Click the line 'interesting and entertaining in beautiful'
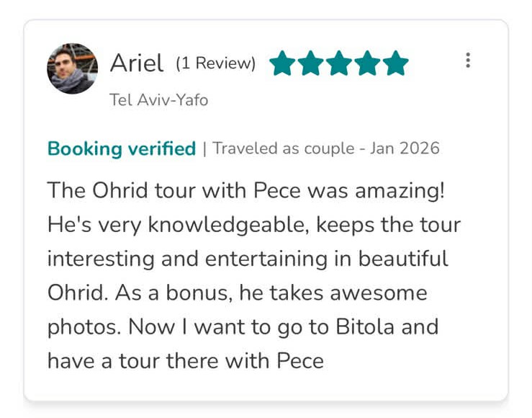This screenshot has width=532, height=418. 248,259
